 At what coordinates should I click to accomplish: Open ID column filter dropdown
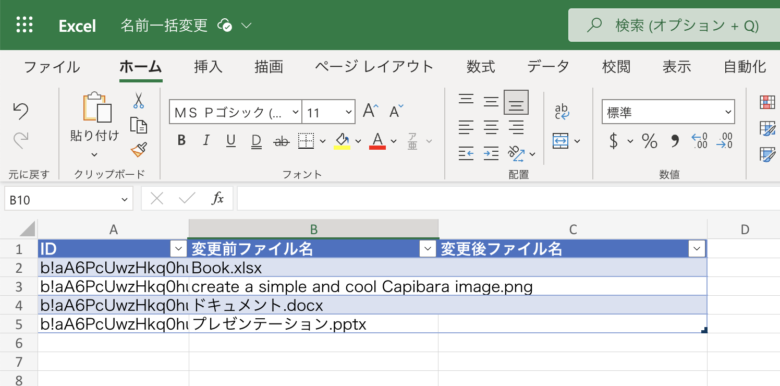178,249
